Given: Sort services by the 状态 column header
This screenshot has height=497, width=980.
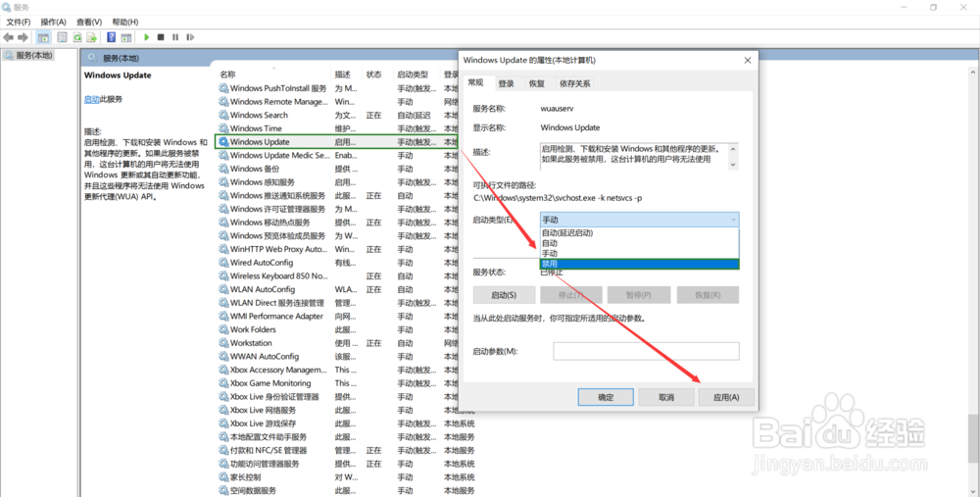Looking at the screenshot, I should coord(378,75).
